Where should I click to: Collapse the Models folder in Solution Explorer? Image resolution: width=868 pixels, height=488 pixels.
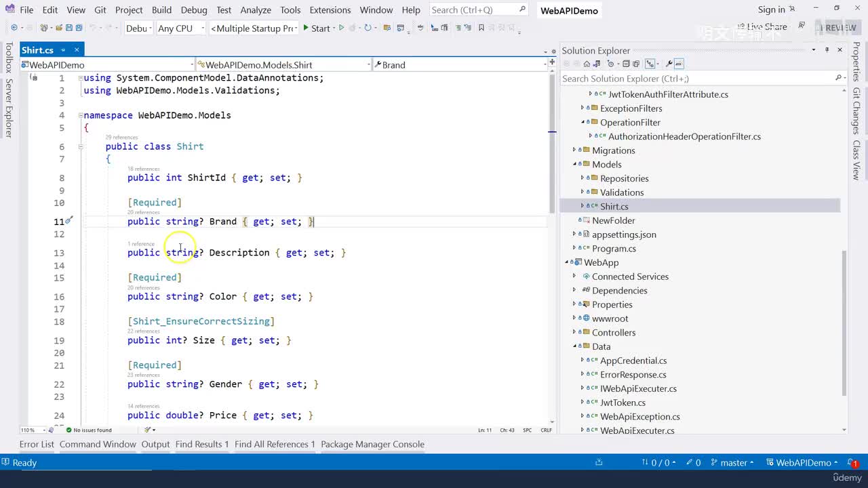(x=575, y=165)
